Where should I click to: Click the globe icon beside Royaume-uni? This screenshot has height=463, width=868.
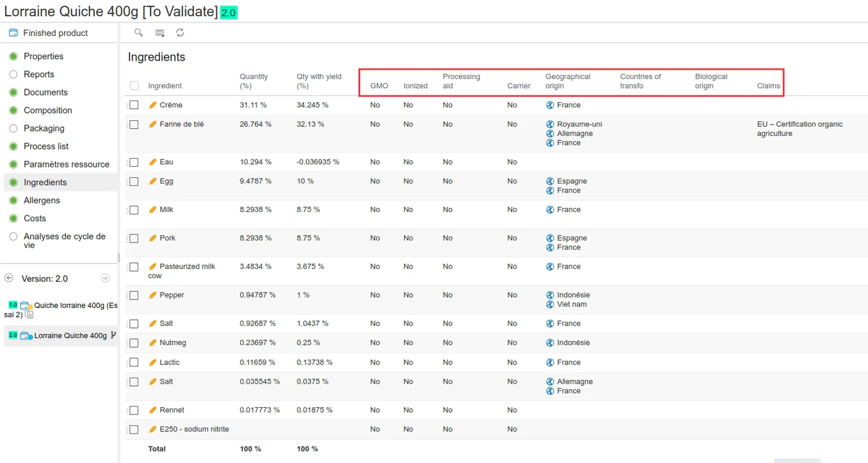(550, 124)
